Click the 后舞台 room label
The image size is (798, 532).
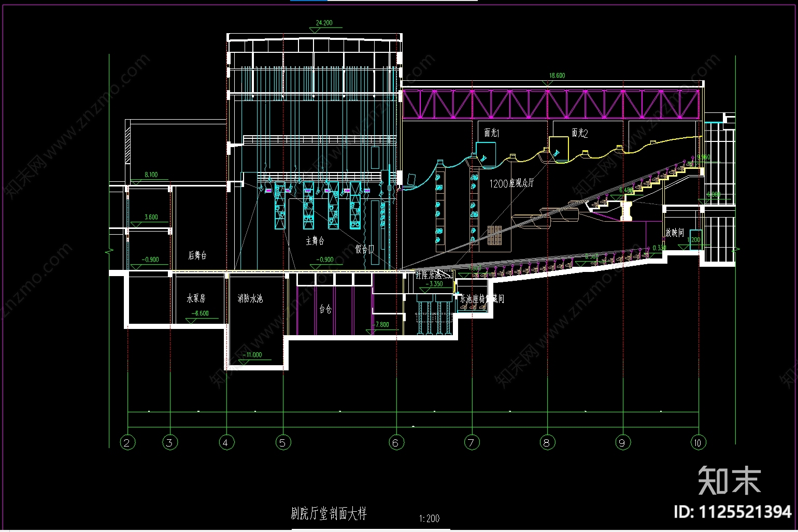pyautogui.click(x=197, y=255)
